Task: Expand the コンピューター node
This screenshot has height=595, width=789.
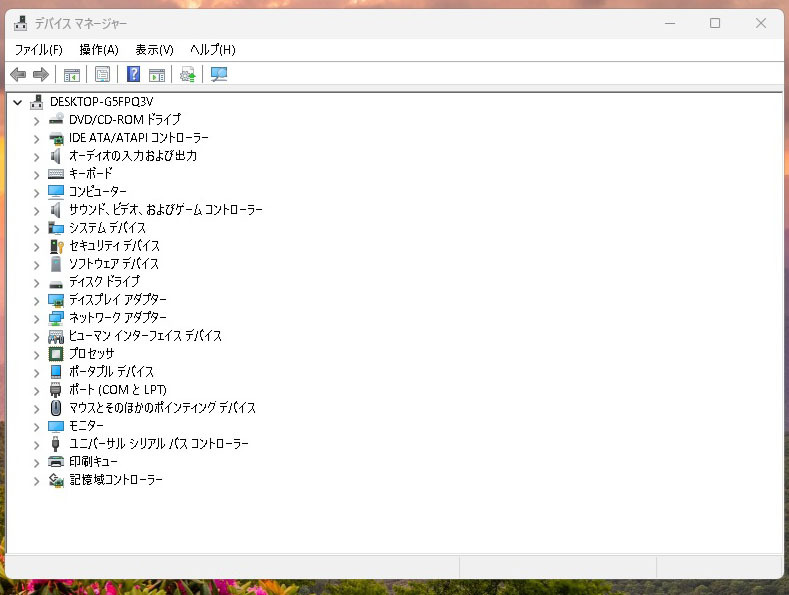Action: (36, 193)
